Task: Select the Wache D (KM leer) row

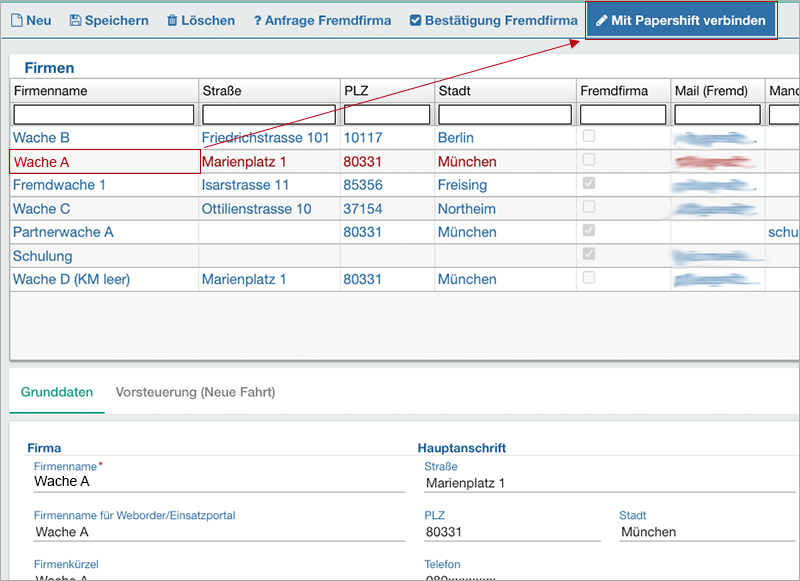Action: [x=404, y=279]
